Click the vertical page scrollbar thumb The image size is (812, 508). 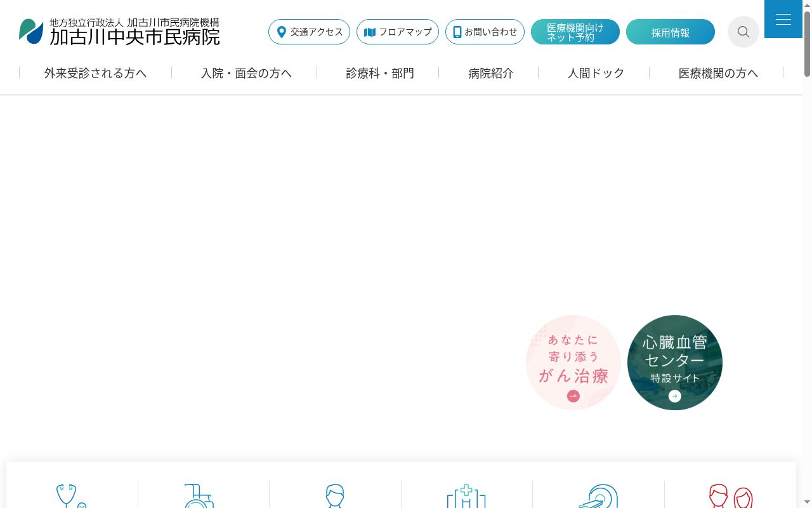click(807, 43)
